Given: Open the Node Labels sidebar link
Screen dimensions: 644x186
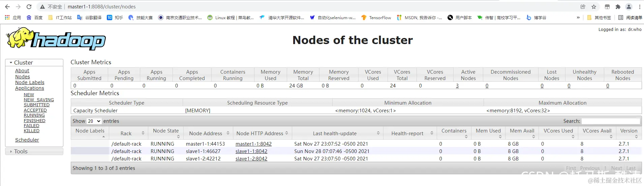Looking at the screenshot, I should click(30, 82).
